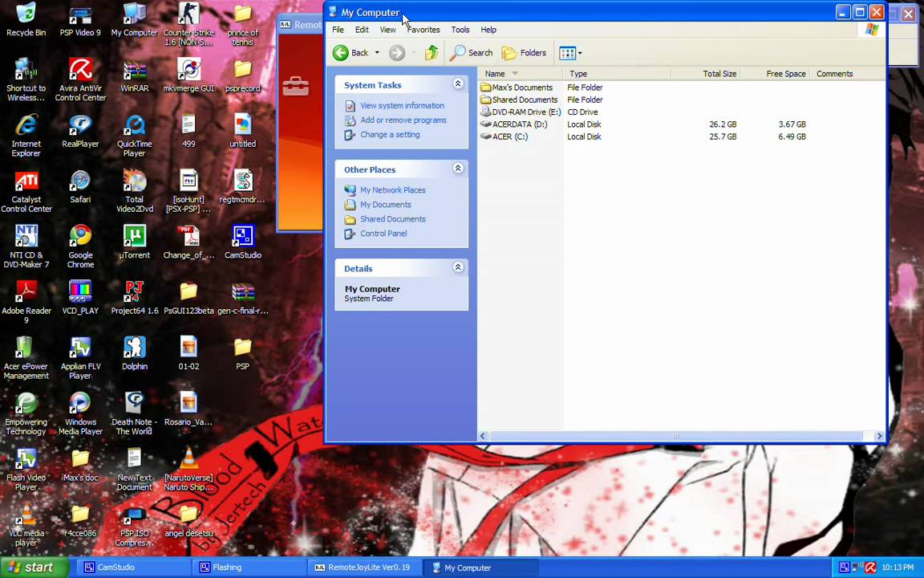
Task: Select the ACER (C:) local disk
Action: [x=505, y=136]
